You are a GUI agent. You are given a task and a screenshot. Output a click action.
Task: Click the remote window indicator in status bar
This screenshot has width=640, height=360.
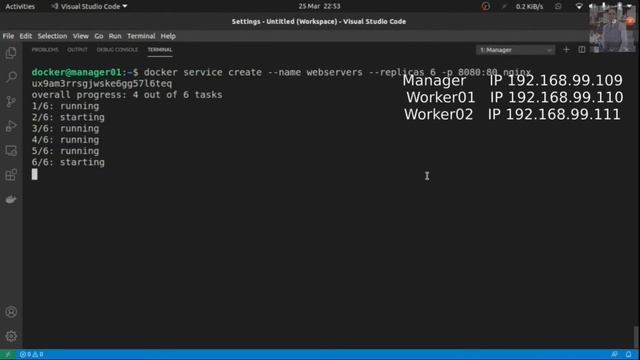(x=7, y=354)
